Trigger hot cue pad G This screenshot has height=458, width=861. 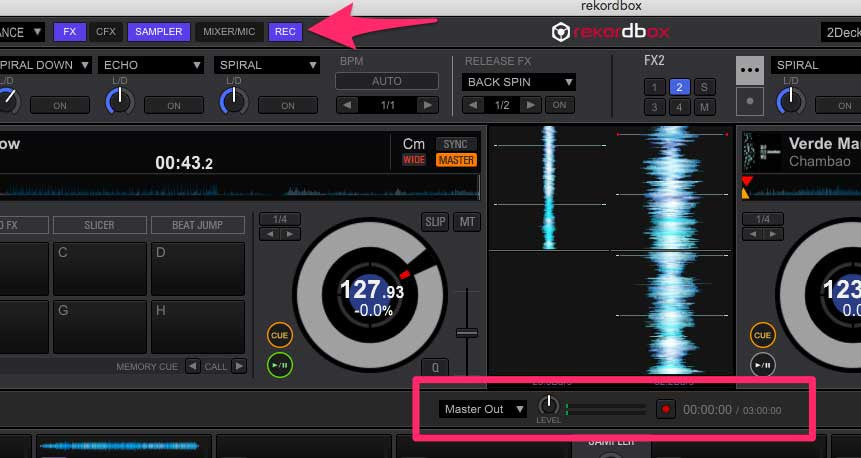coord(100,327)
